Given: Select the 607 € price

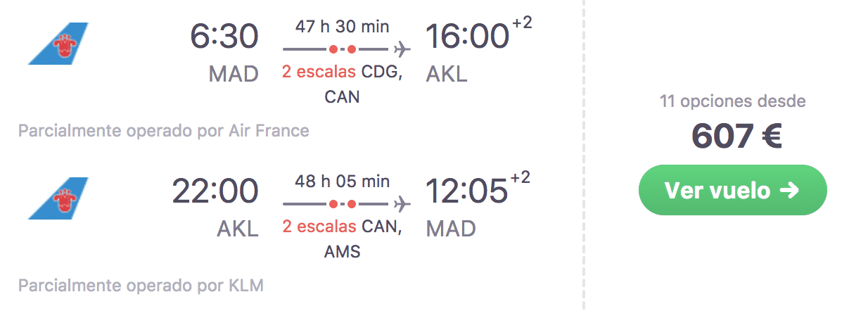Looking at the screenshot, I should coord(736,136).
